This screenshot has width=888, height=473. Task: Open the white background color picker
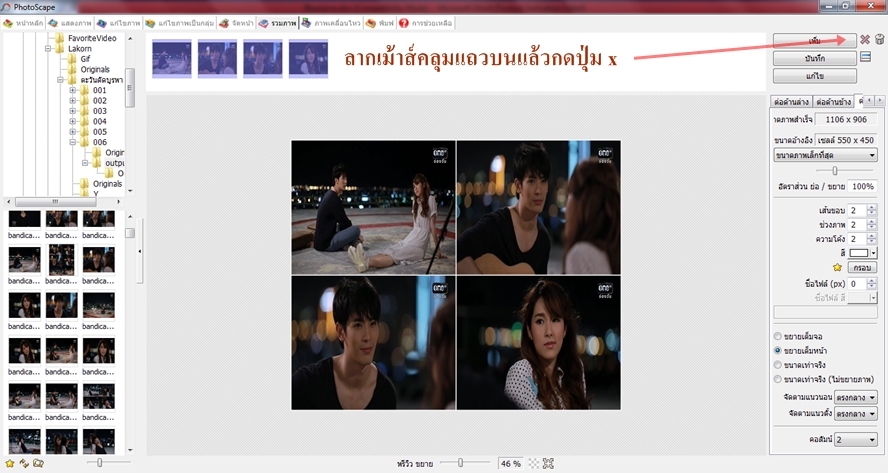click(862, 253)
